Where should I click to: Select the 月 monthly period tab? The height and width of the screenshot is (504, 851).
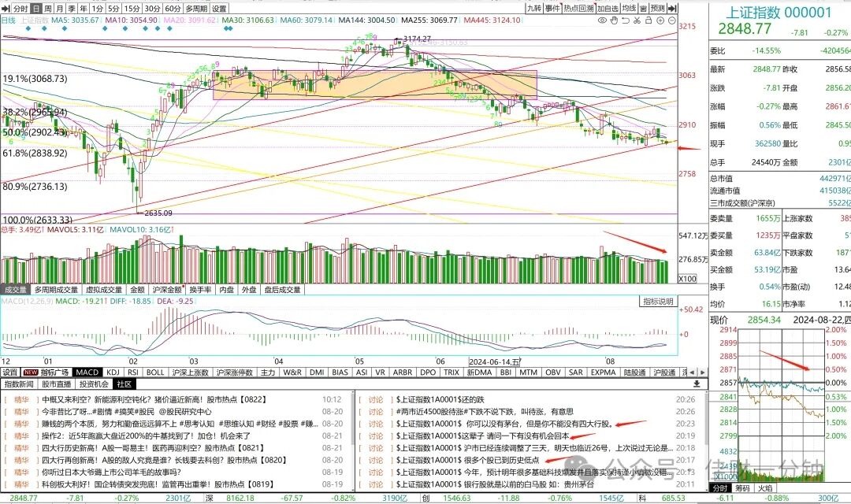[x=60, y=9]
